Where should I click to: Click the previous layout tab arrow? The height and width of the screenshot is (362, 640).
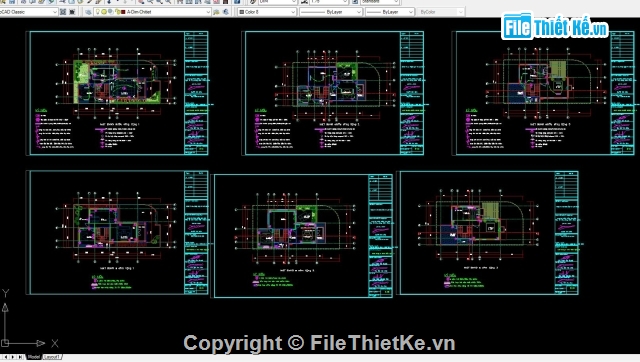7,357
